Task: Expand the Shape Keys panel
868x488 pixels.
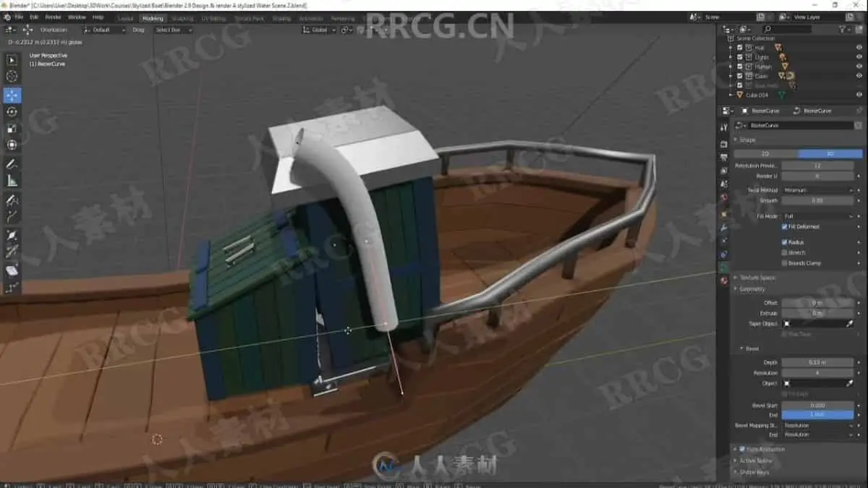Action: [754, 472]
